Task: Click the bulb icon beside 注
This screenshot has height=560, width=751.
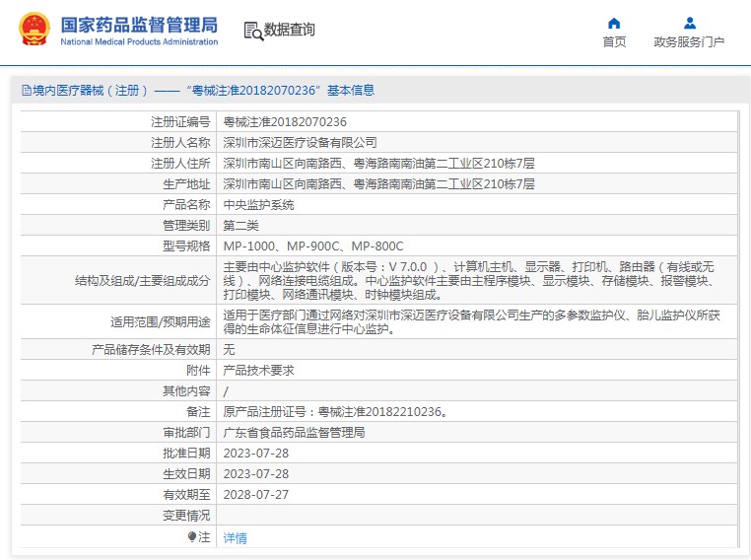Action: tap(192, 536)
